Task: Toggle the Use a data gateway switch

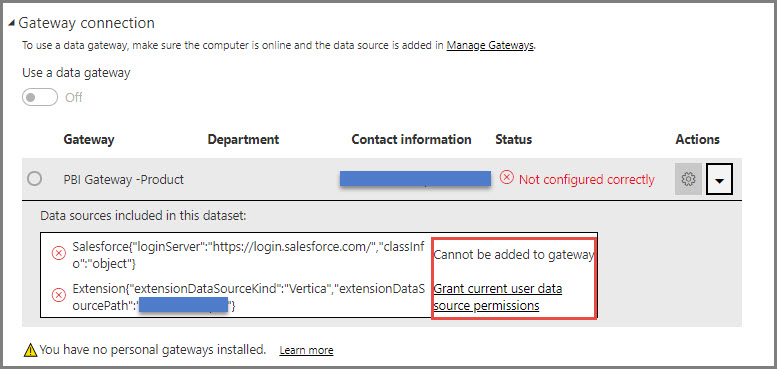Action: [x=40, y=97]
